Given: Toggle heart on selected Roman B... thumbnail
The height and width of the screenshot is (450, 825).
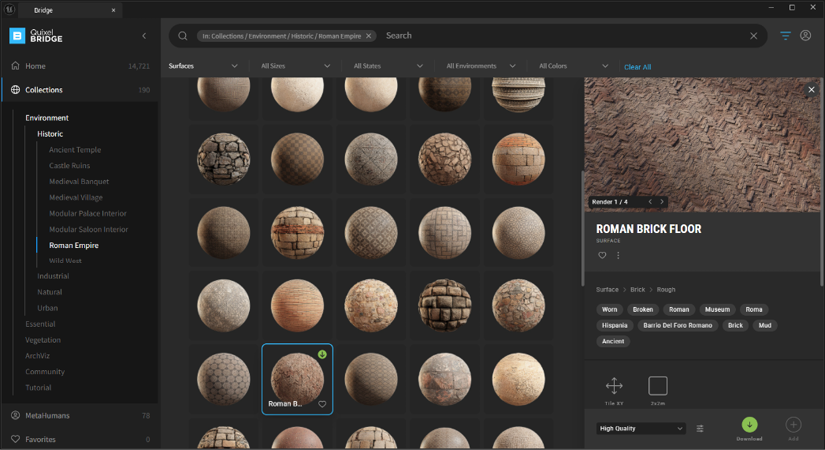Looking at the screenshot, I should [322, 404].
